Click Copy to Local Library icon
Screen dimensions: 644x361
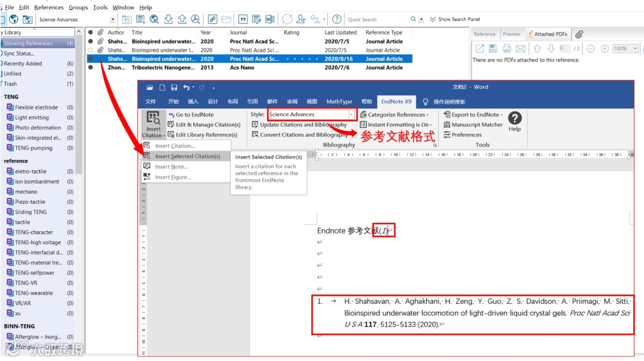coord(126,19)
